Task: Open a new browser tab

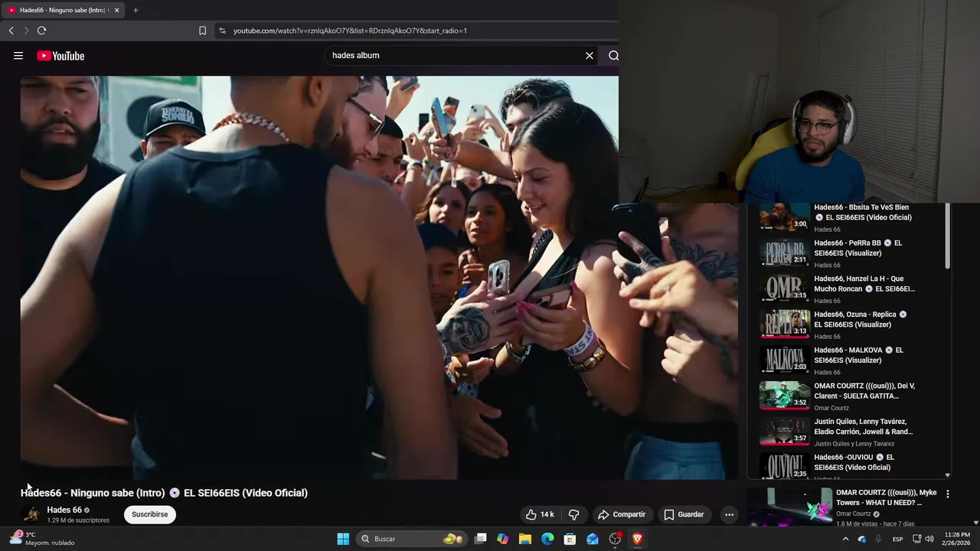Action: (136, 10)
